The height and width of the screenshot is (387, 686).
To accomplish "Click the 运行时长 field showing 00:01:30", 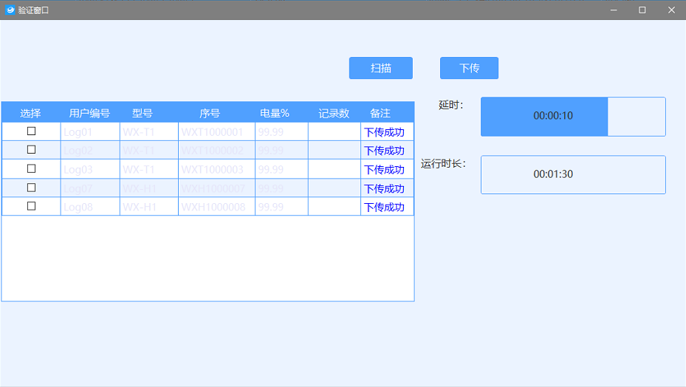I will 573,174.
